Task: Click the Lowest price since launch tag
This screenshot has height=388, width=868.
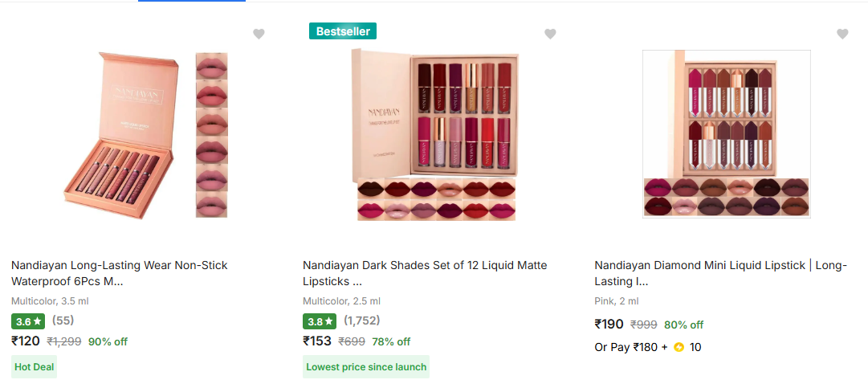Action: pos(366,367)
